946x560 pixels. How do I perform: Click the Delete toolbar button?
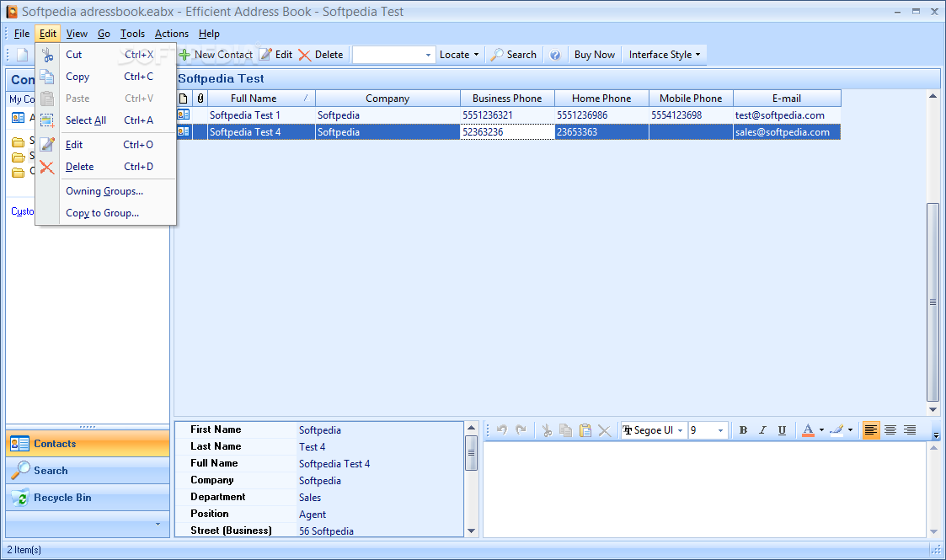321,55
